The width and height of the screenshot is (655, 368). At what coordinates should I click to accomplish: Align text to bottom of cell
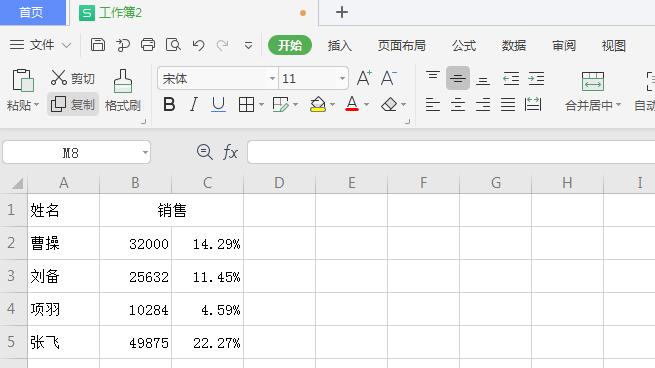coord(482,80)
